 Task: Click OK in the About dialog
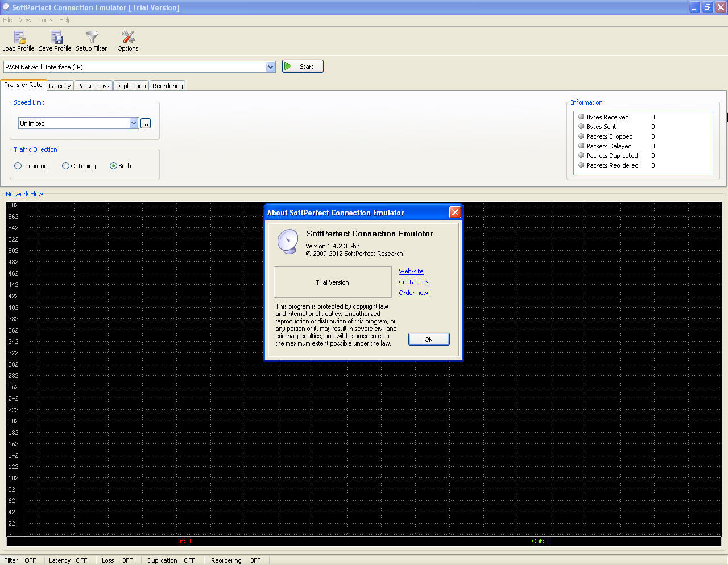(429, 339)
